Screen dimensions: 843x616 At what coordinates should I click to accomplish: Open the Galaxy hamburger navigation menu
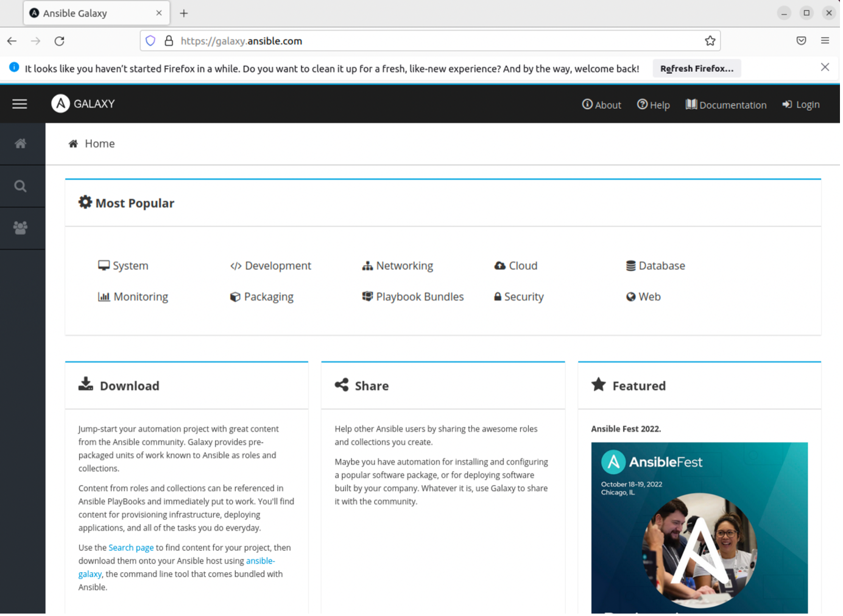tap(19, 104)
